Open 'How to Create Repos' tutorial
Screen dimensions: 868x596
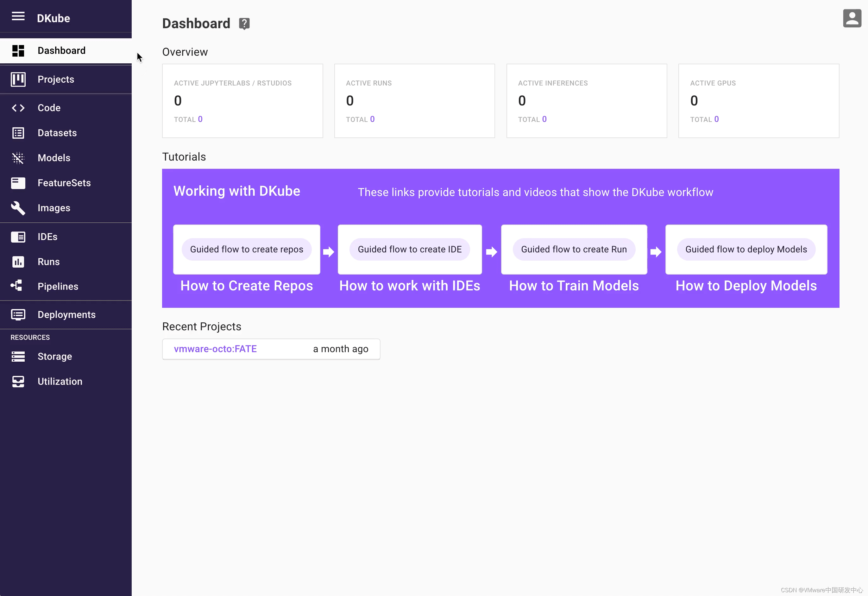[x=247, y=286]
